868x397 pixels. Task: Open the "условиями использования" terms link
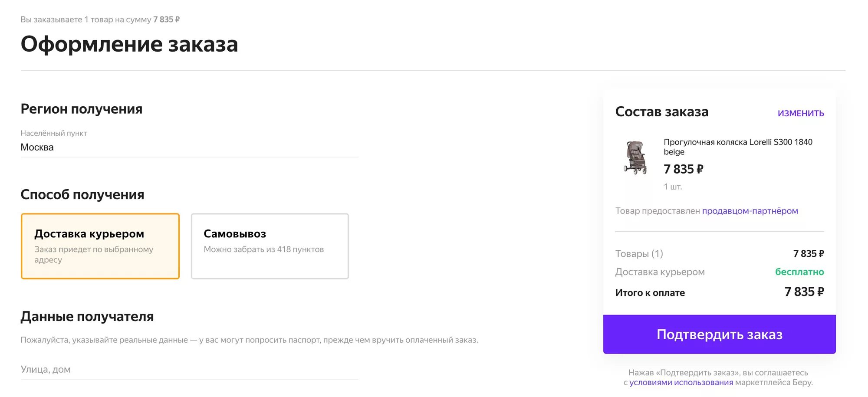[x=681, y=382]
